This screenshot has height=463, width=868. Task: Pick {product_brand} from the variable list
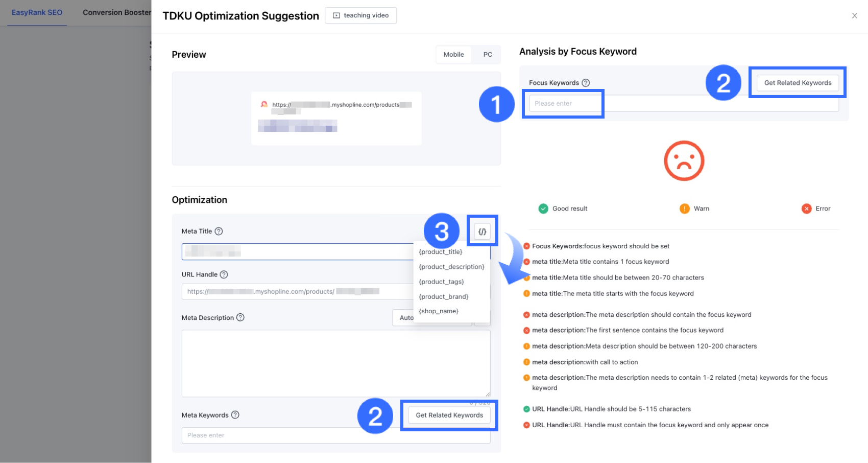tap(443, 296)
